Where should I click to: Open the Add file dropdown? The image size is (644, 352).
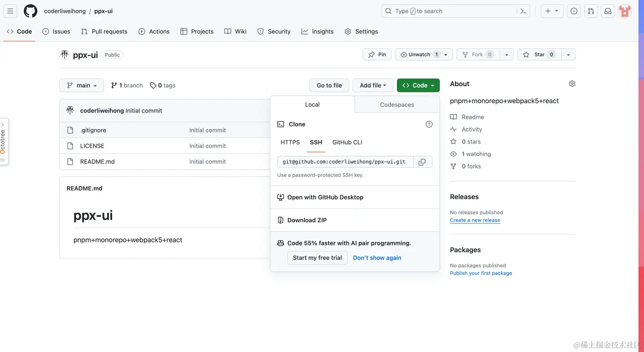[x=373, y=85]
